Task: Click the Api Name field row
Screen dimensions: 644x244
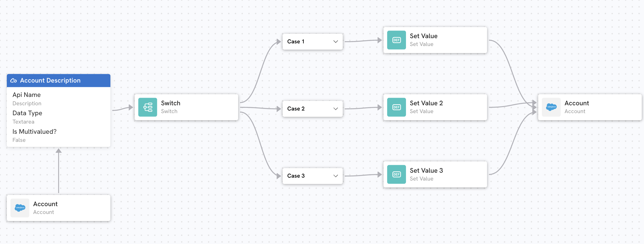Action: (x=59, y=99)
